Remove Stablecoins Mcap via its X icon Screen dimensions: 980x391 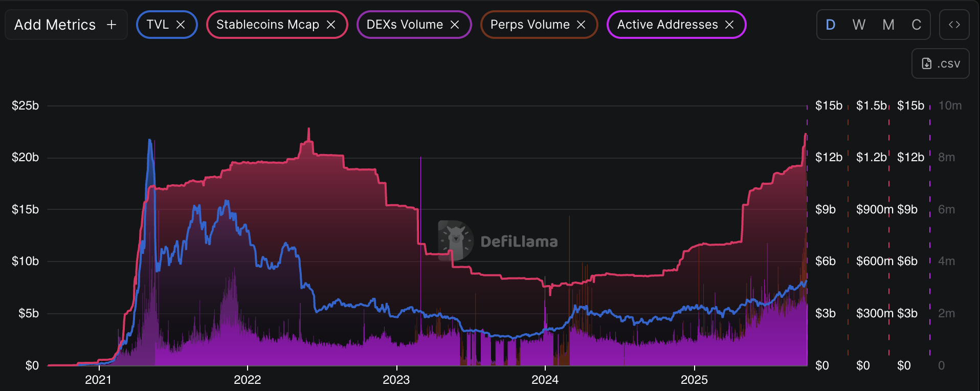point(331,25)
